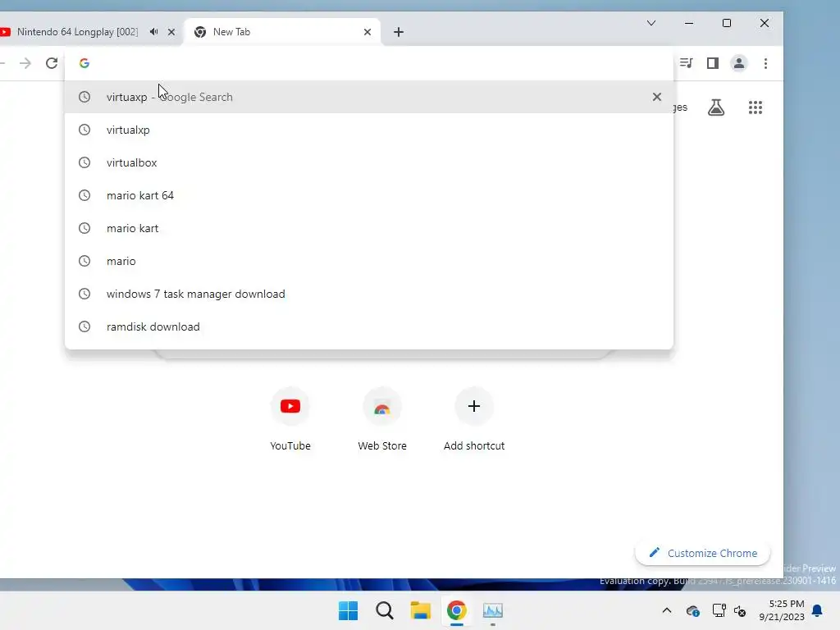Click the muted volume tray icon
Viewport: 840px width, 630px height.
coord(740,610)
